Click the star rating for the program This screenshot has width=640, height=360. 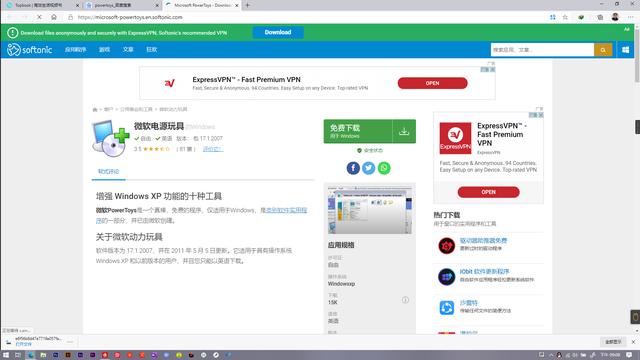(x=156, y=149)
